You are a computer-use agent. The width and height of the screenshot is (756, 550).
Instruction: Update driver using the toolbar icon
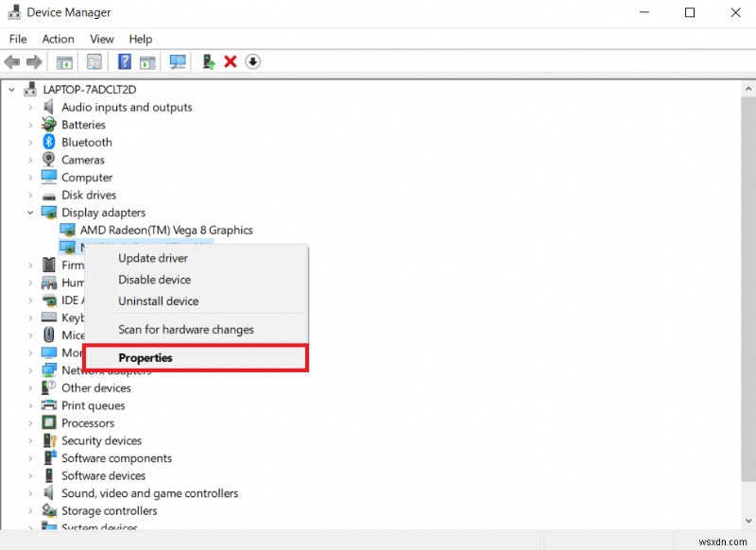pyautogui.click(x=207, y=61)
